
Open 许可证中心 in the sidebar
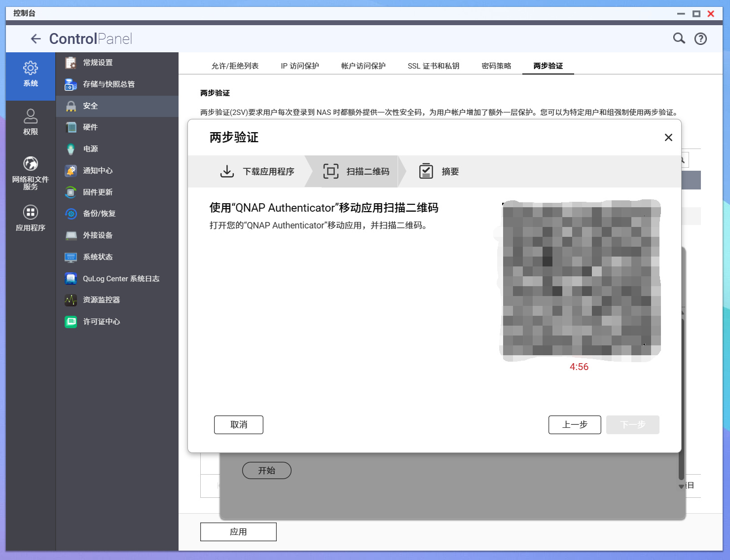(x=117, y=322)
